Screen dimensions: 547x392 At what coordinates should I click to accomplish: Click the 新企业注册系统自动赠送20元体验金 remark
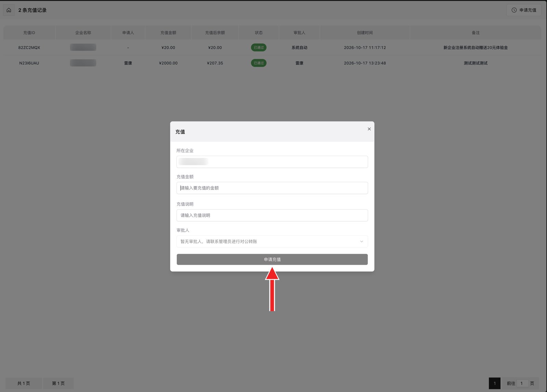[x=476, y=48]
